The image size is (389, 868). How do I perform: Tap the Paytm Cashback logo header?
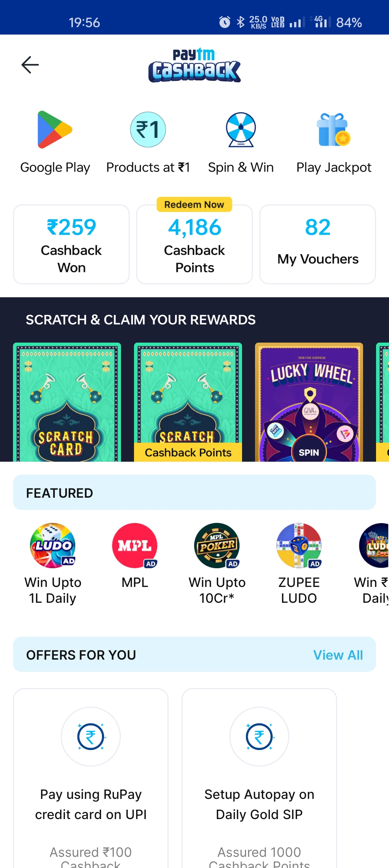click(x=194, y=65)
